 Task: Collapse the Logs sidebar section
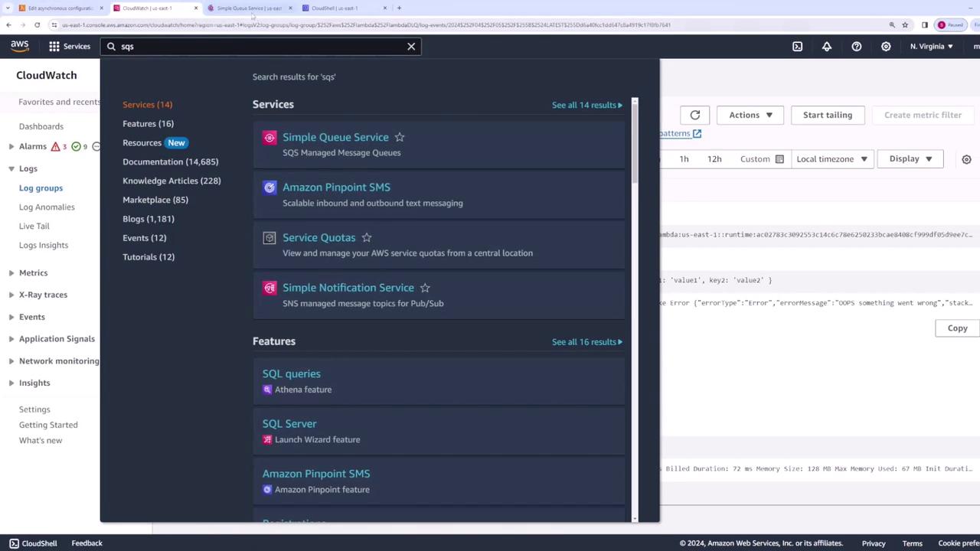pos(11,168)
